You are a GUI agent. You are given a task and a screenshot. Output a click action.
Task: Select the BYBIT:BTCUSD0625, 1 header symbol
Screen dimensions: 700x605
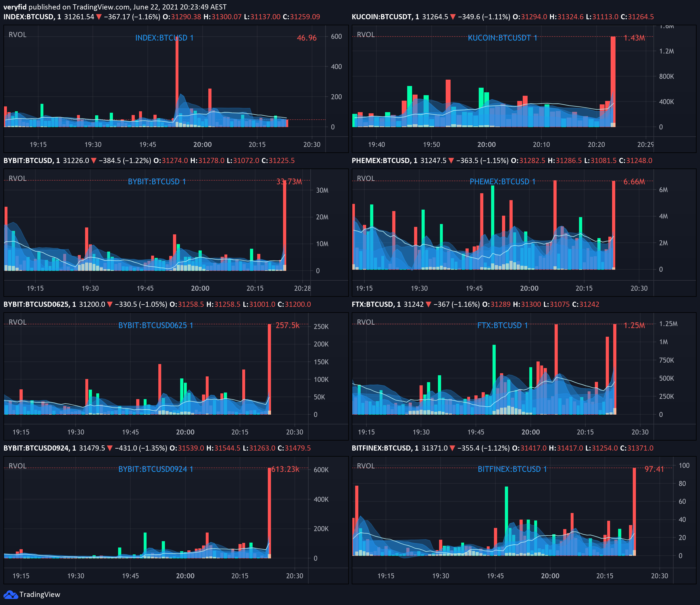pos(40,304)
